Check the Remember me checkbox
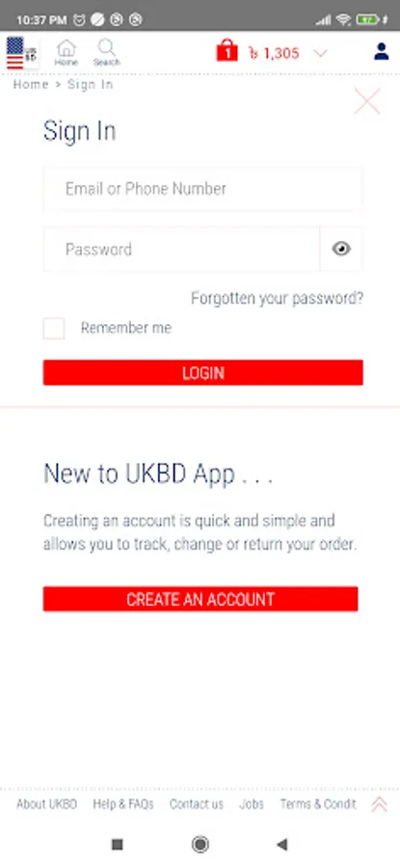 tap(54, 328)
